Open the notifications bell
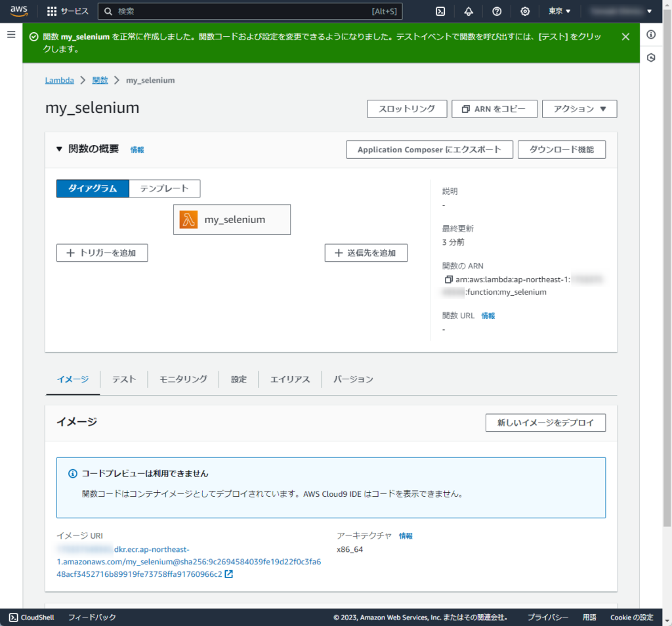The width and height of the screenshot is (672, 626). [x=469, y=11]
